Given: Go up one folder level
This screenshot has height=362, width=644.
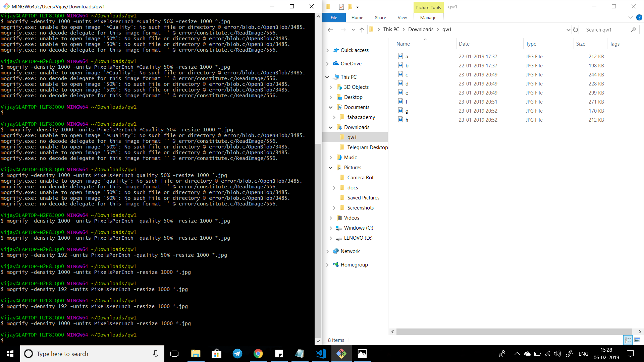Looking at the screenshot, I should 362,29.
